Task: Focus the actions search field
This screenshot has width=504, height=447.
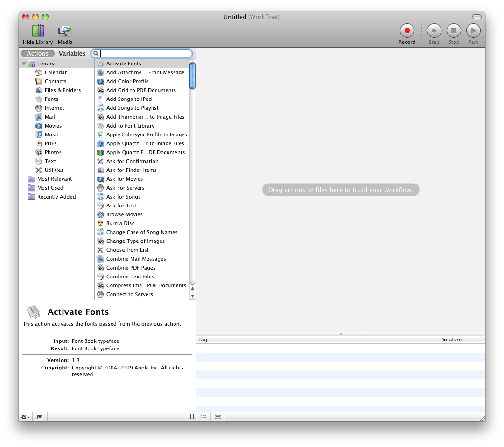Action: pyautogui.click(x=142, y=53)
